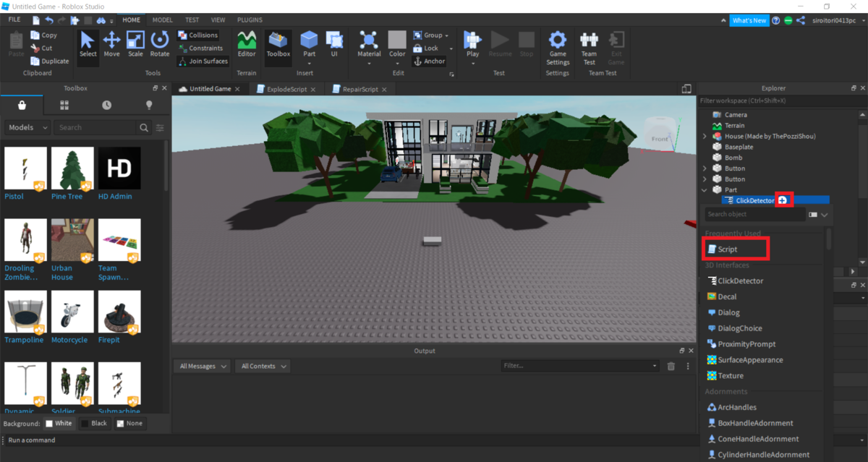Viewport: 868px width, 462px height.
Task: Click the Toolbox search magnifier icon
Action: 144,127
